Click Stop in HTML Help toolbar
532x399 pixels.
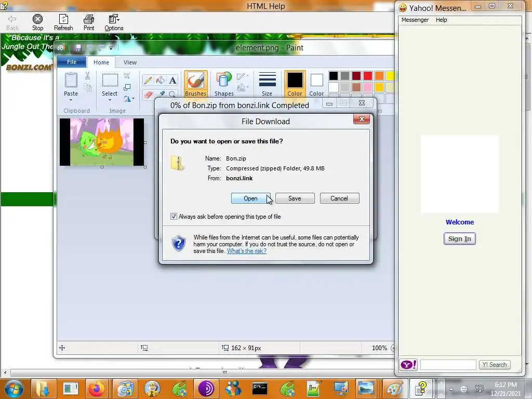pos(37,23)
